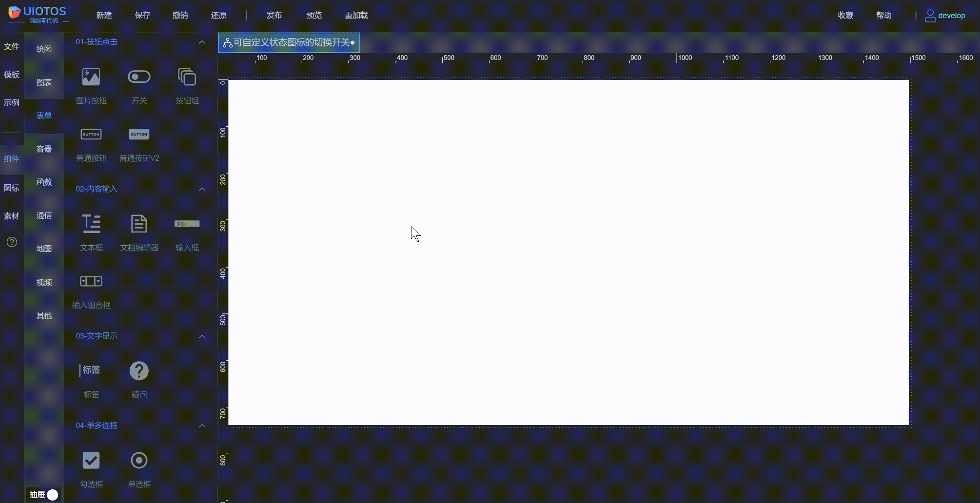Image resolution: width=980 pixels, height=503 pixels.
Task: Select the 勾选框 checkbox component
Action: tap(91, 460)
